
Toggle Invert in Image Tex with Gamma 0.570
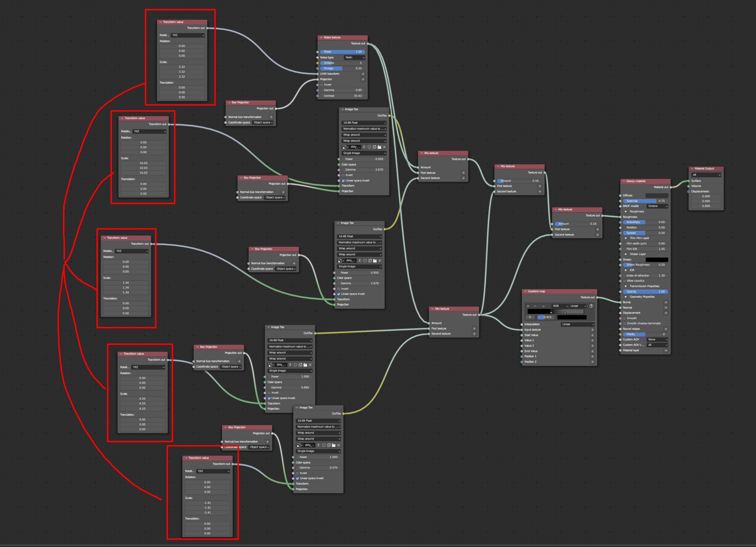298,473
